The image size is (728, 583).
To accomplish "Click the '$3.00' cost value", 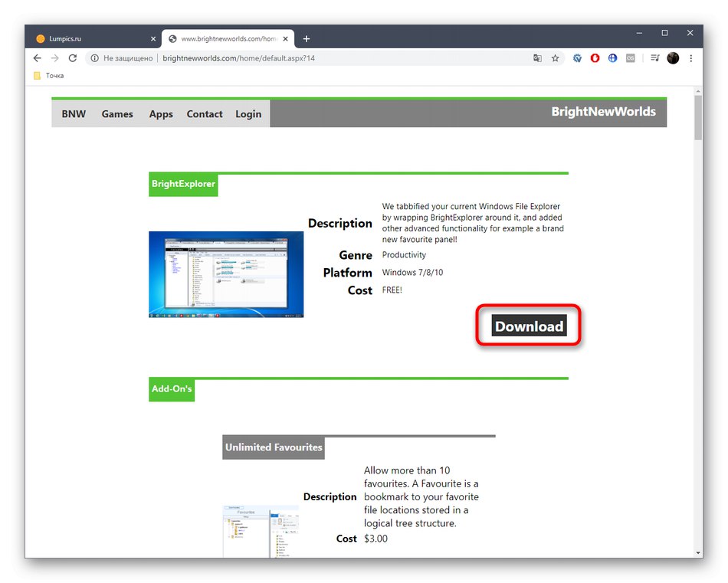I will tap(375, 539).
